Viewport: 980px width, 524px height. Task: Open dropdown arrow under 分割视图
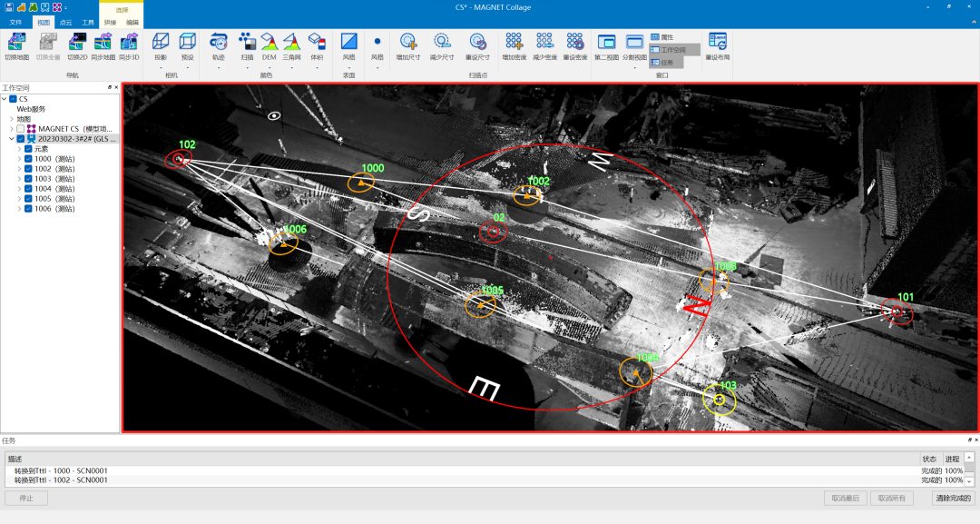pyautogui.click(x=634, y=67)
